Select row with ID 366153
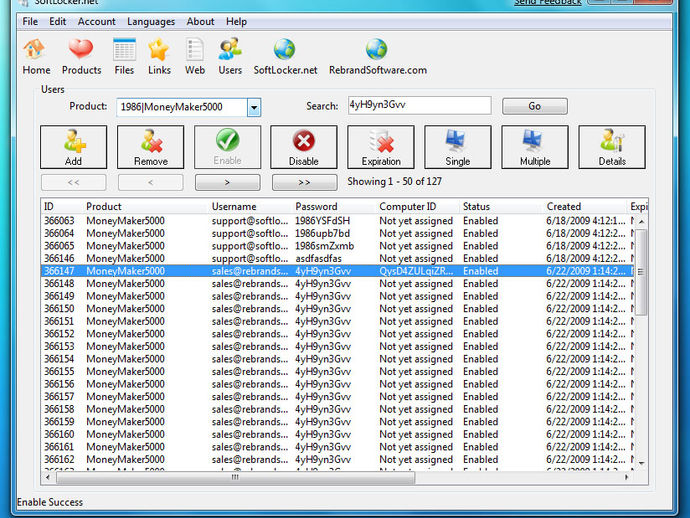The image size is (690, 518). pyautogui.click(x=338, y=346)
